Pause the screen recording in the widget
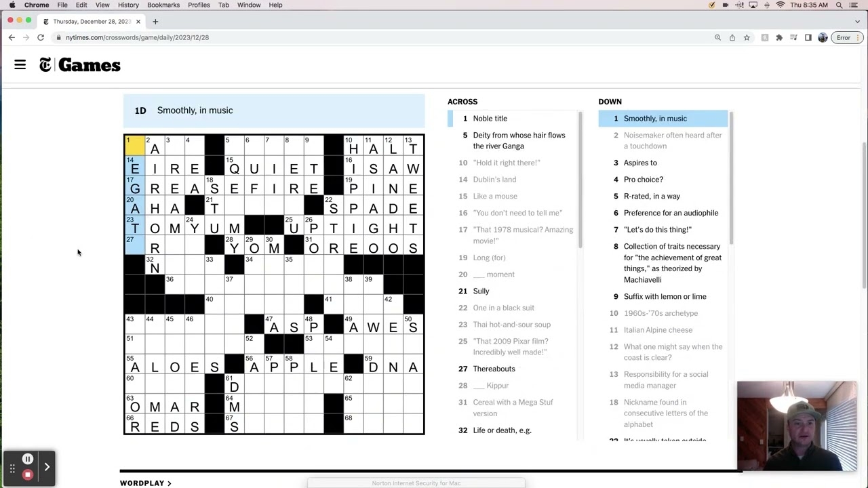868x488 pixels. click(x=28, y=459)
